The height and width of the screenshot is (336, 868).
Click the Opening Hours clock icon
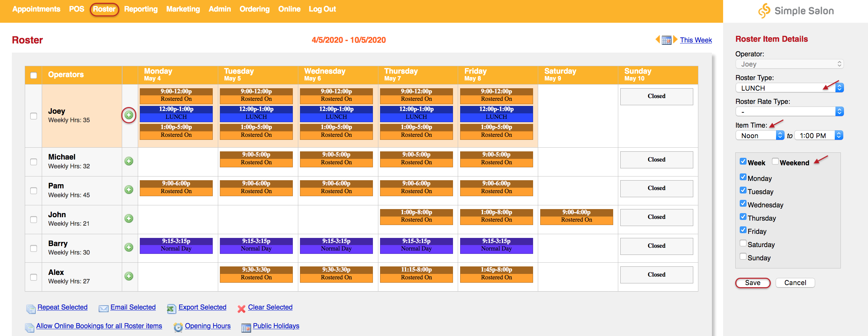point(178,327)
